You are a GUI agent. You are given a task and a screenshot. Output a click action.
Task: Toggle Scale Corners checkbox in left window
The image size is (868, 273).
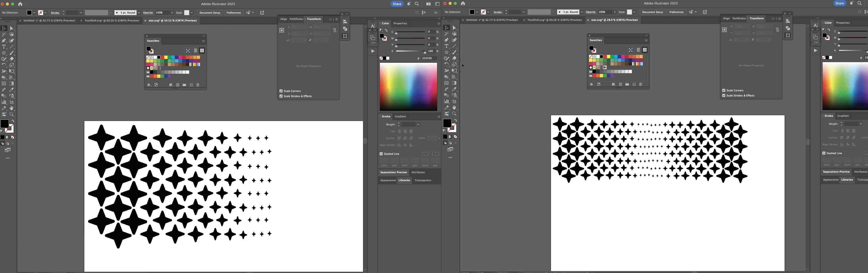tap(281, 91)
